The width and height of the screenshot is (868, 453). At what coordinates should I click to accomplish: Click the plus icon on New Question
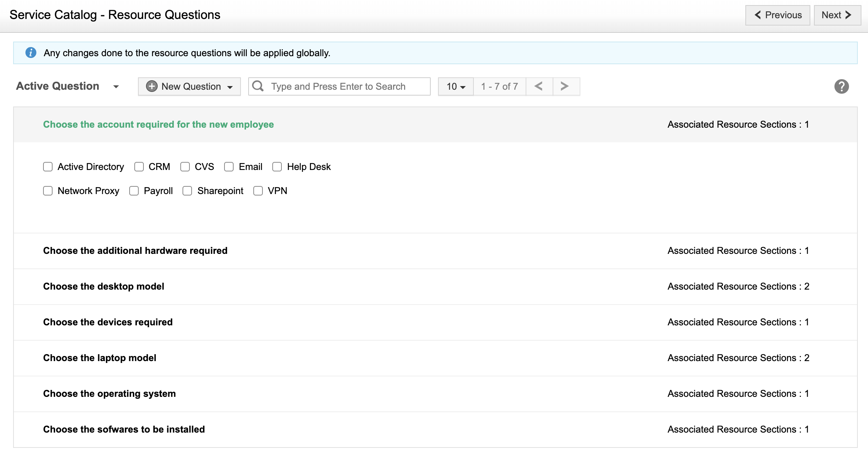pyautogui.click(x=151, y=86)
